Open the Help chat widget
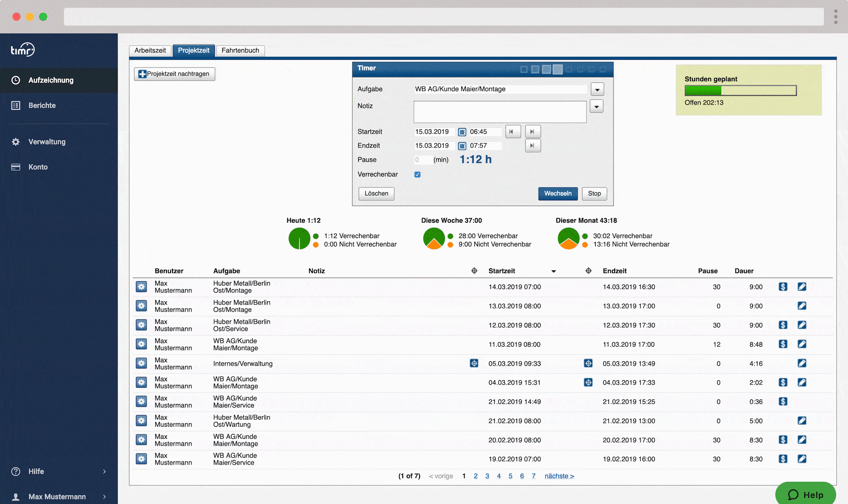 tap(805, 494)
